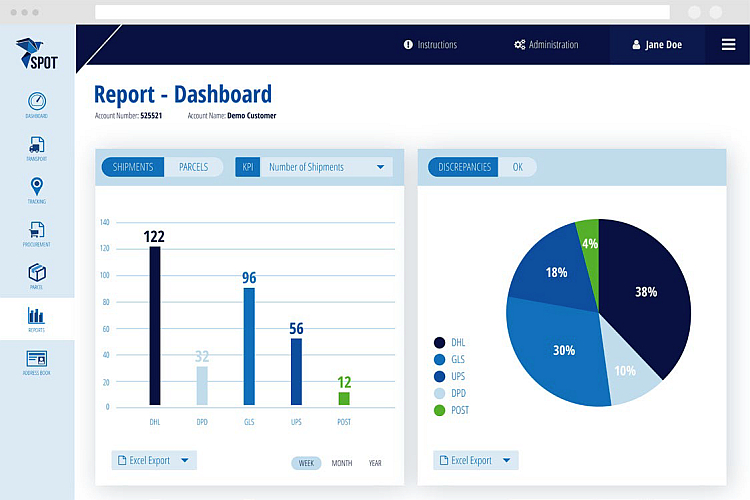
Task: Open the Instructions menu item
Action: (x=430, y=45)
